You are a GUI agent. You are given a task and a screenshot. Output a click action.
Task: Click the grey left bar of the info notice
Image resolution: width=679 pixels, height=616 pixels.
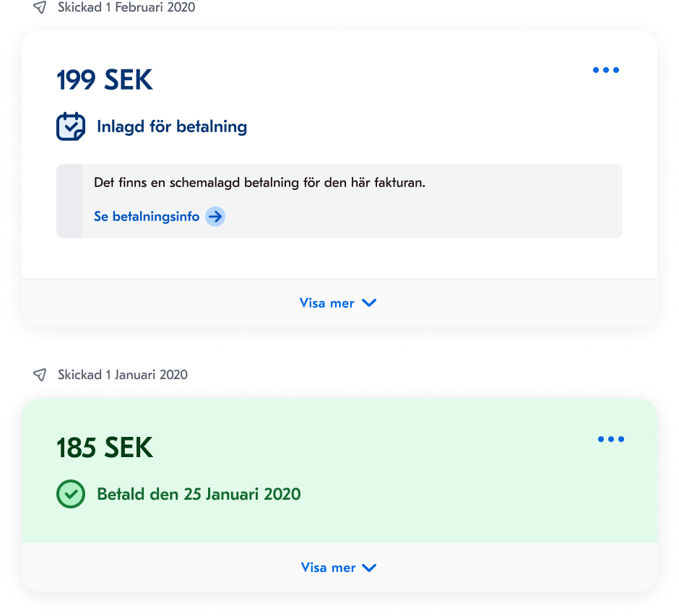69,201
